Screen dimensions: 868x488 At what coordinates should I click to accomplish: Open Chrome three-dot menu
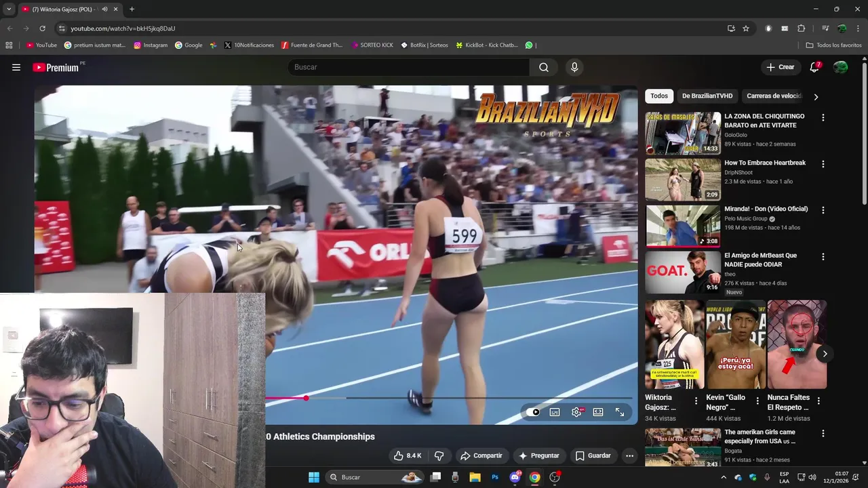pos(859,28)
